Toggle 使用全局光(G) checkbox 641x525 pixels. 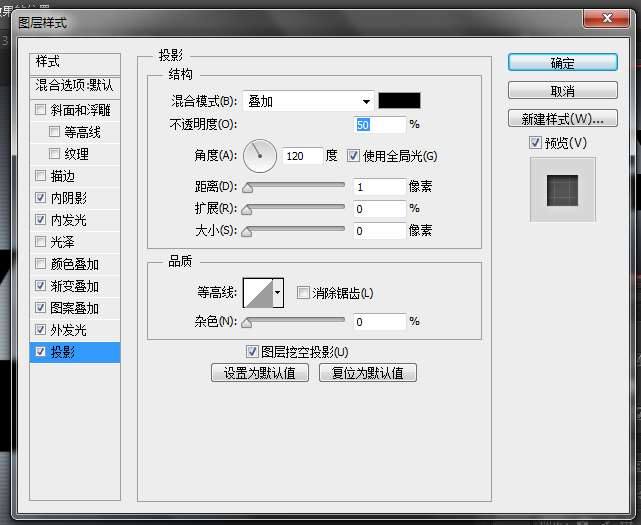click(353, 155)
